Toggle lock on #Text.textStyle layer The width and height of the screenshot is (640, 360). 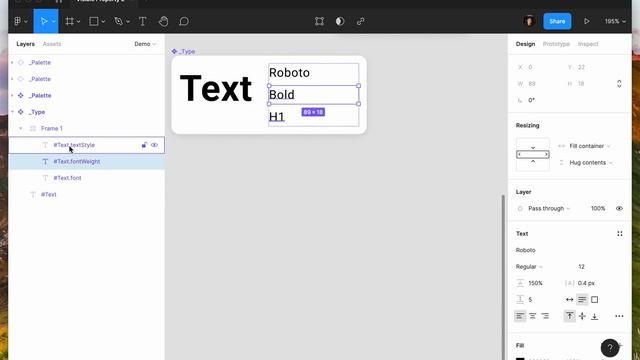click(x=144, y=145)
